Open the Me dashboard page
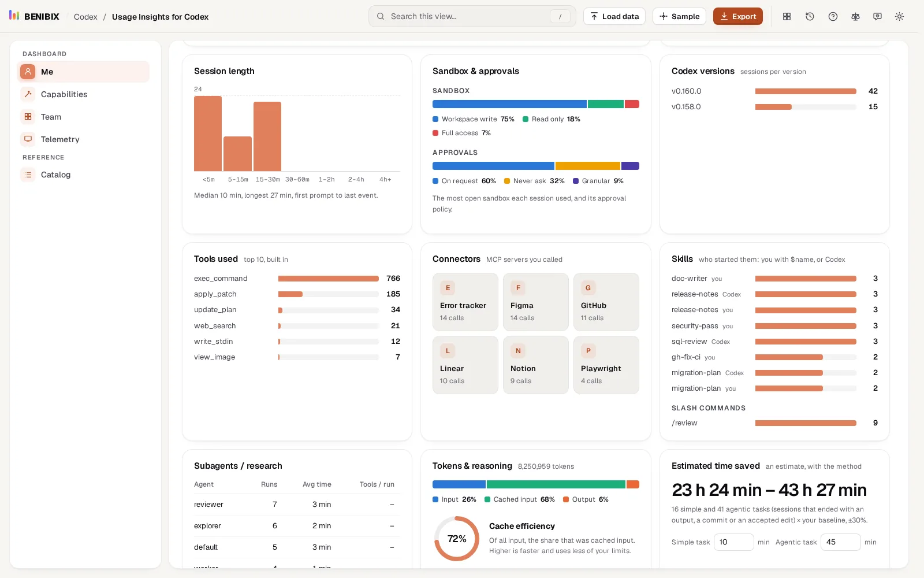 pyautogui.click(x=83, y=72)
